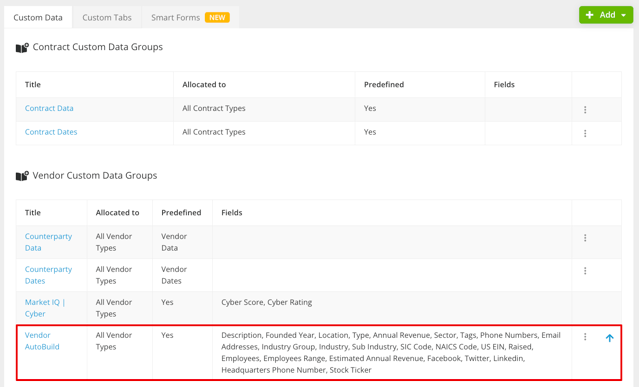639x387 pixels.
Task: Open kebab menu for Counterparty Data row
Action: 585,238
